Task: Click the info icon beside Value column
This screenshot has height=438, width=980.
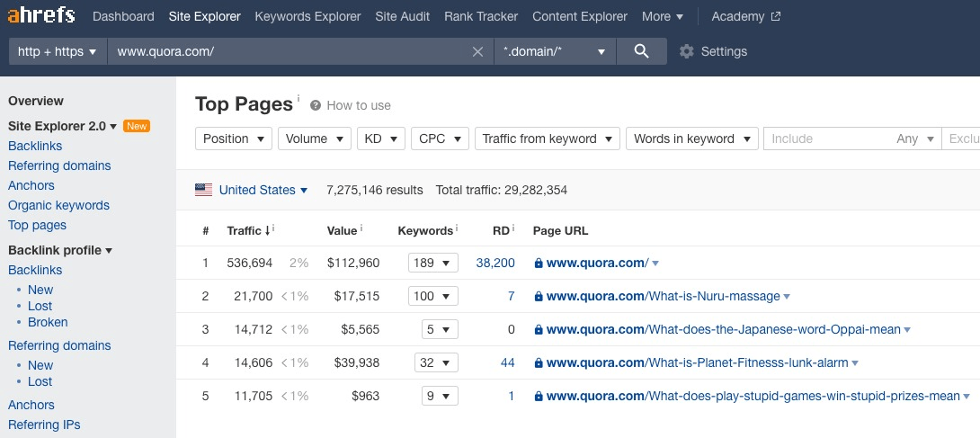Action: (361, 228)
